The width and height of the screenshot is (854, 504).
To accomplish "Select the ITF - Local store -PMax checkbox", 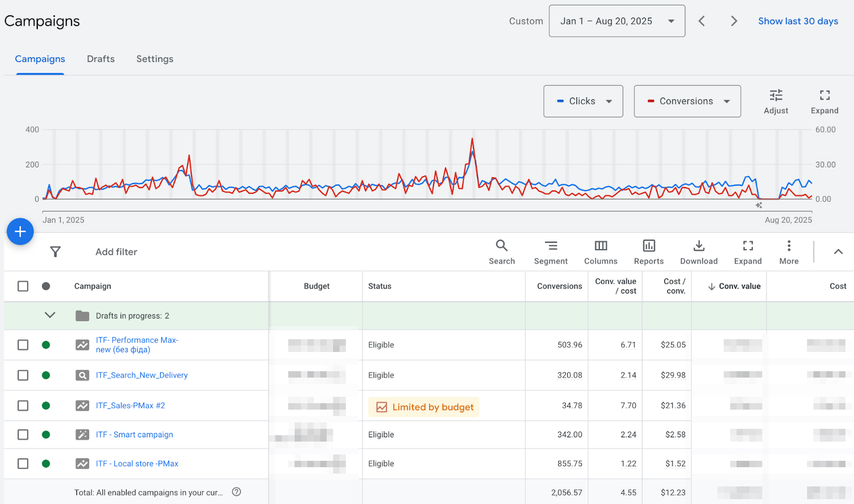I will (23, 464).
